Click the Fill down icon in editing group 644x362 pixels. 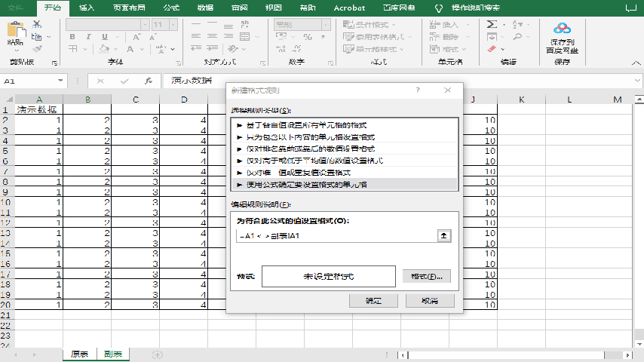point(492,37)
